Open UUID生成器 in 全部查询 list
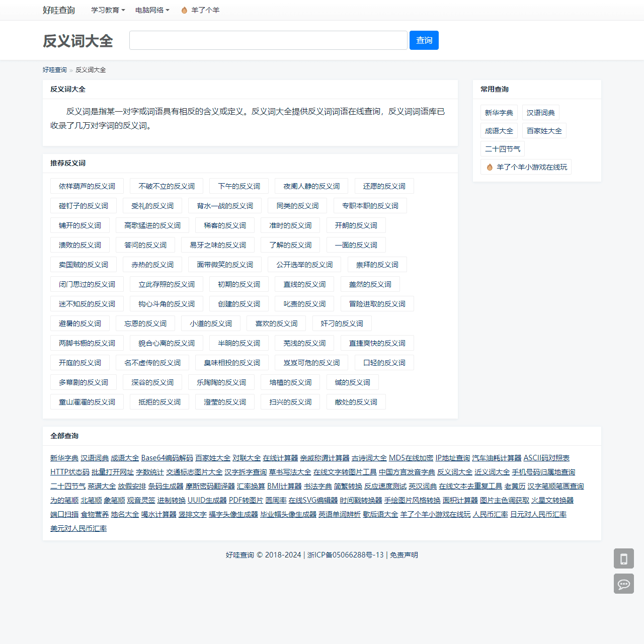 click(207, 500)
